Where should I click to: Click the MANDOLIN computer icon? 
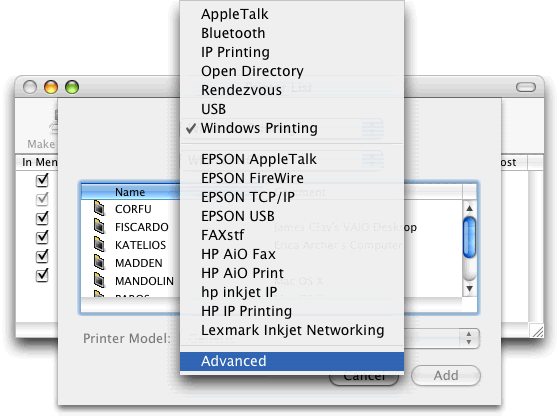[99, 281]
